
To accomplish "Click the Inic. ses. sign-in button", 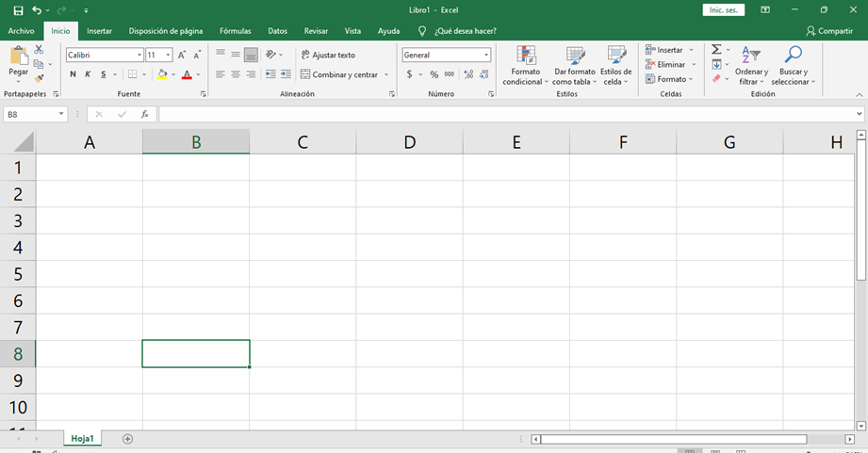I will click(723, 9).
